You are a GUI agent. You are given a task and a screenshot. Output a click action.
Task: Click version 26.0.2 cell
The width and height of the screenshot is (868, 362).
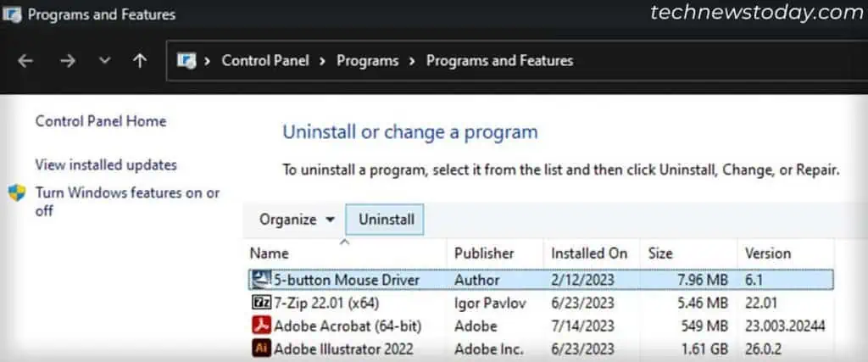(x=763, y=349)
